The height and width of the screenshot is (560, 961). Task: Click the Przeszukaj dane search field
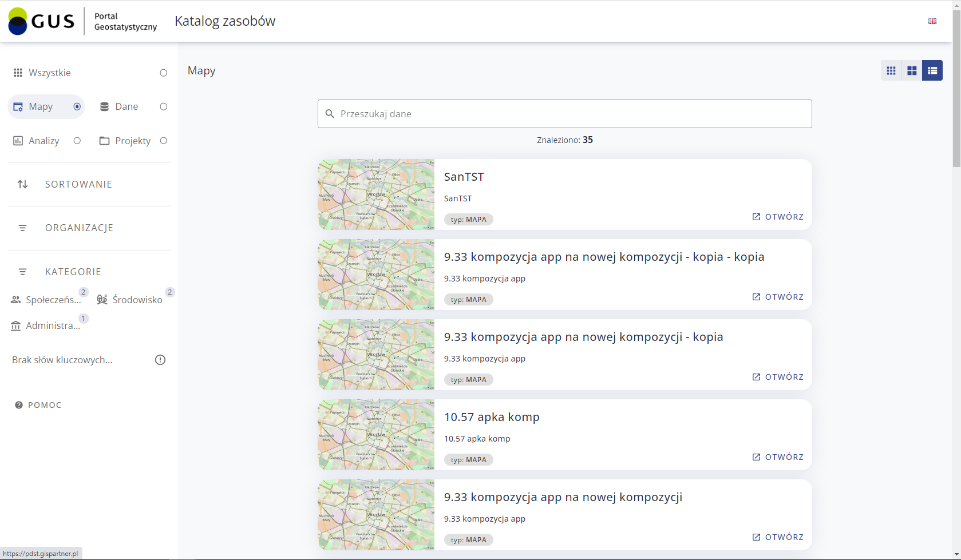click(565, 114)
